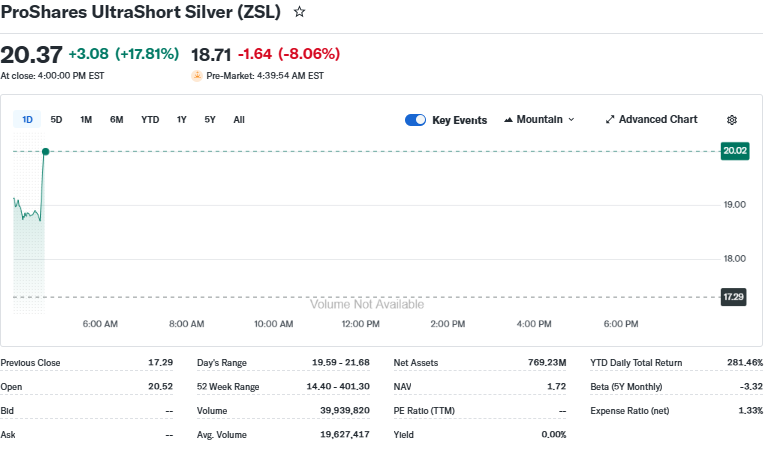The image size is (773, 450).
Task: Select the 1D time range tab
Action: [27, 120]
